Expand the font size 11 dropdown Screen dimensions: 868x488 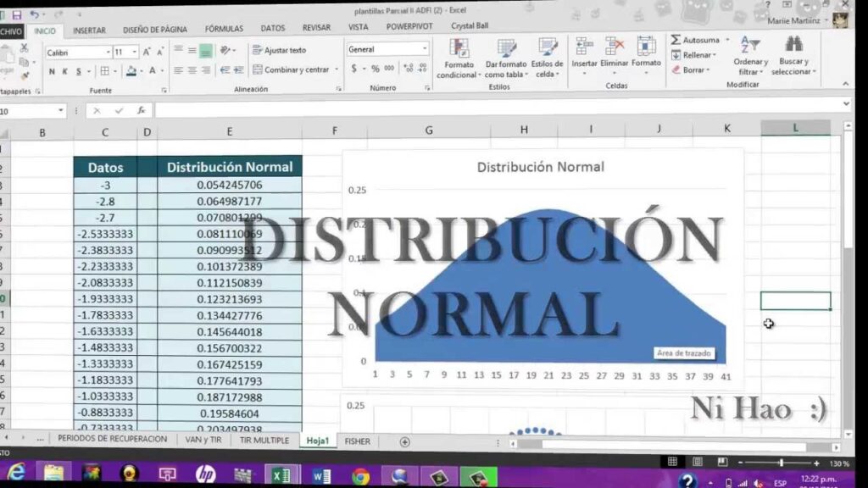point(135,52)
